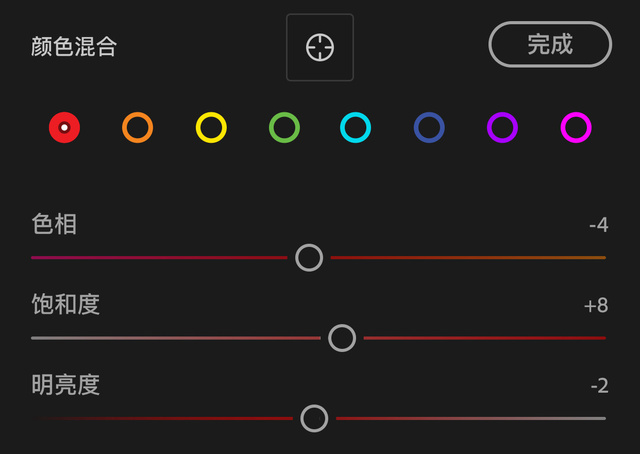The width and height of the screenshot is (640, 454).
Task: Click the 色相 slider handle
Action: (309, 258)
